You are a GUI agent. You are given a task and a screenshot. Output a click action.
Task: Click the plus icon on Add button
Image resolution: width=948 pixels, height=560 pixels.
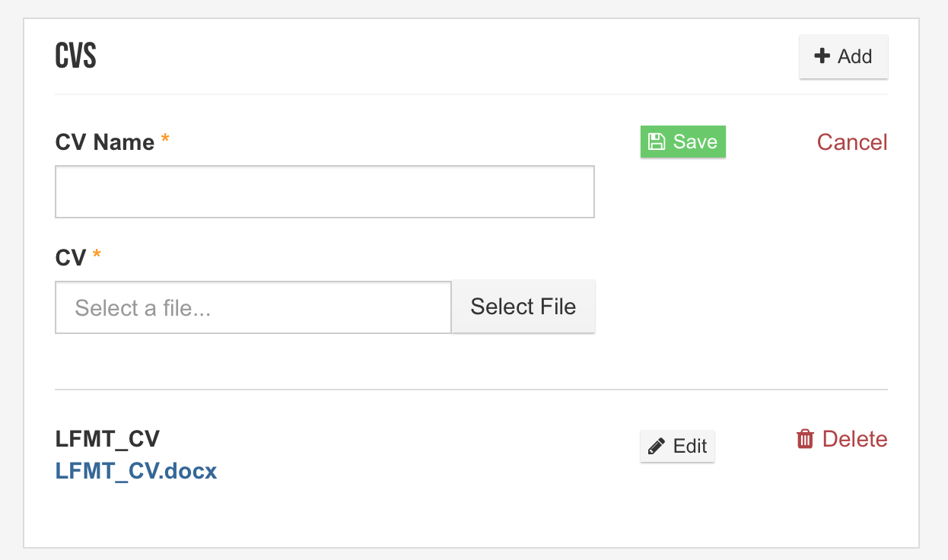pos(822,56)
